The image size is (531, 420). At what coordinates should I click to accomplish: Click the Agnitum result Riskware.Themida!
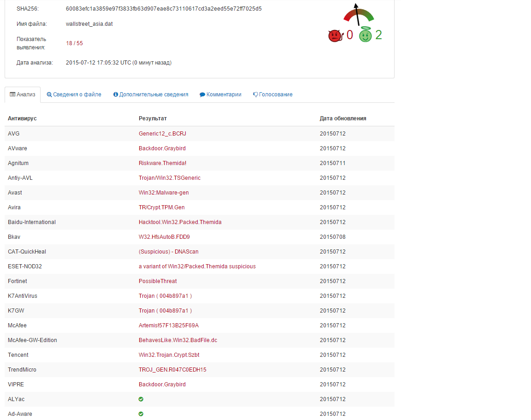[163, 163]
